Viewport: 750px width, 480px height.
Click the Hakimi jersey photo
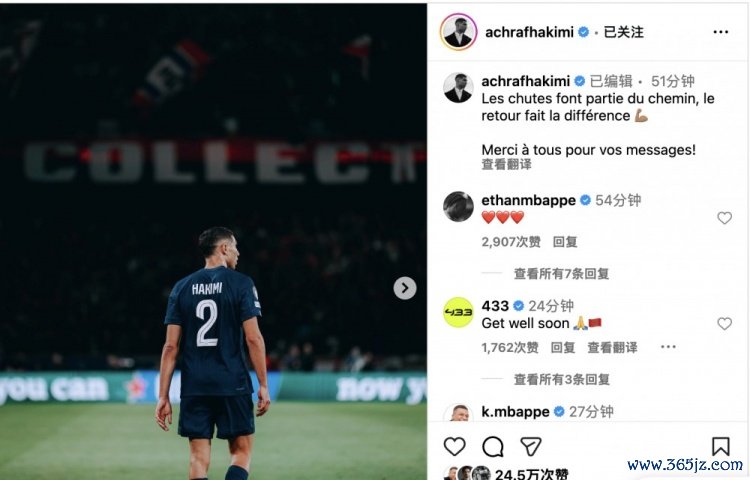213,242
